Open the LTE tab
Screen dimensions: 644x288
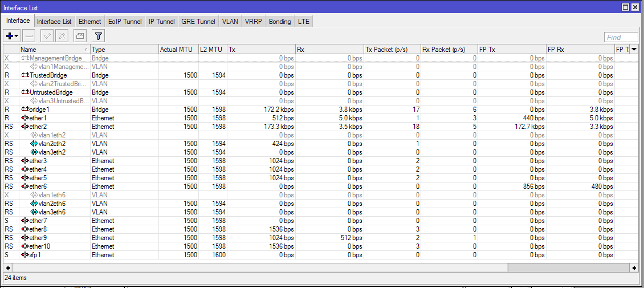tap(304, 22)
